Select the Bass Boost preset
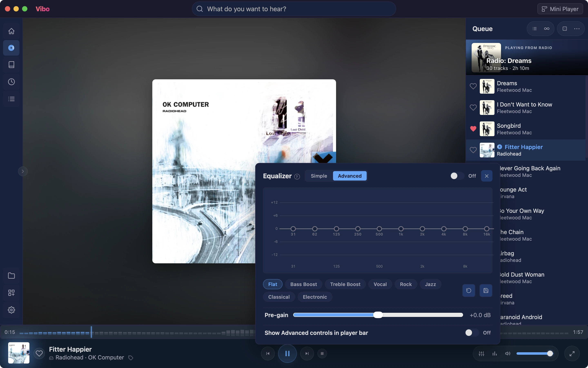 click(303, 284)
